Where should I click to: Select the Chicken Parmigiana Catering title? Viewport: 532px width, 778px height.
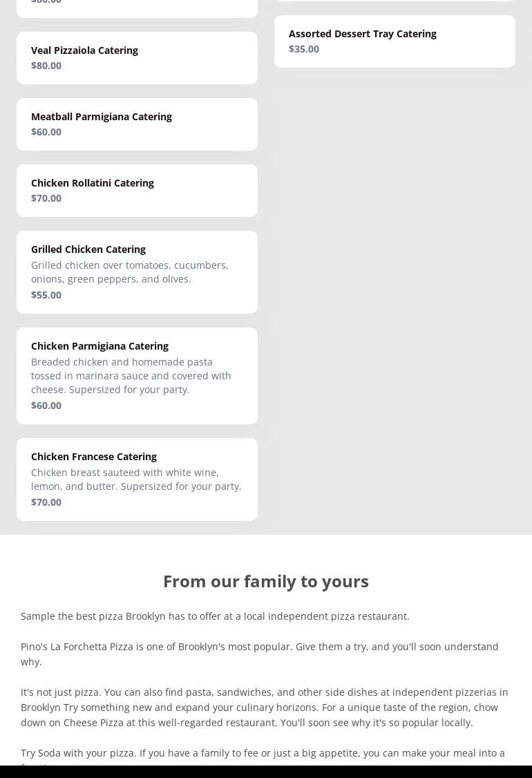pyautogui.click(x=99, y=346)
